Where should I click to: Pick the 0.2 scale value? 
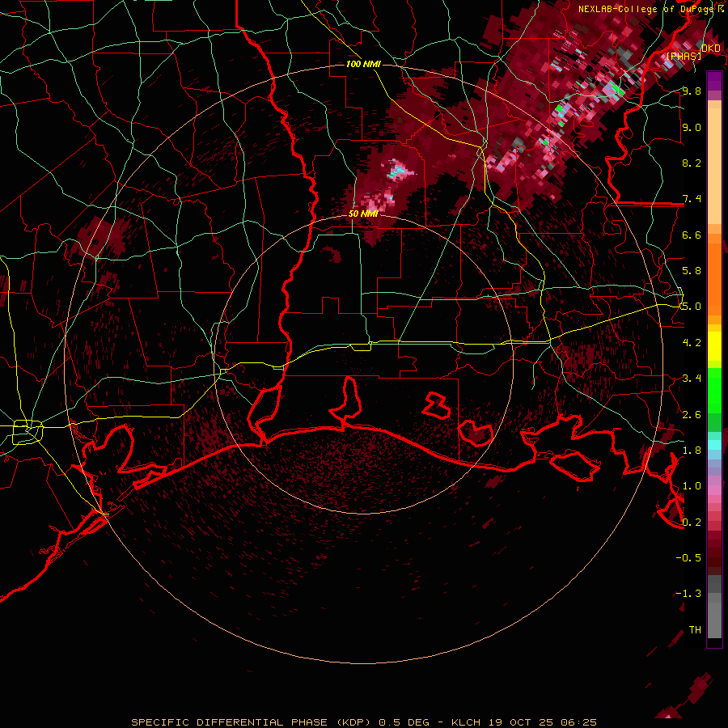tap(692, 523)
